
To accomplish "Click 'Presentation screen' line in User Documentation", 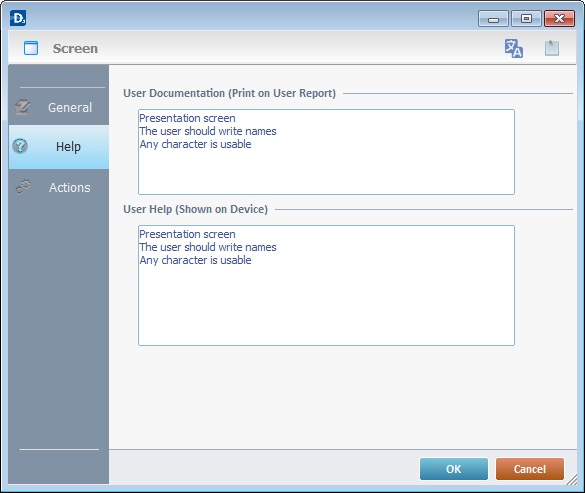I will click(187, 118).
